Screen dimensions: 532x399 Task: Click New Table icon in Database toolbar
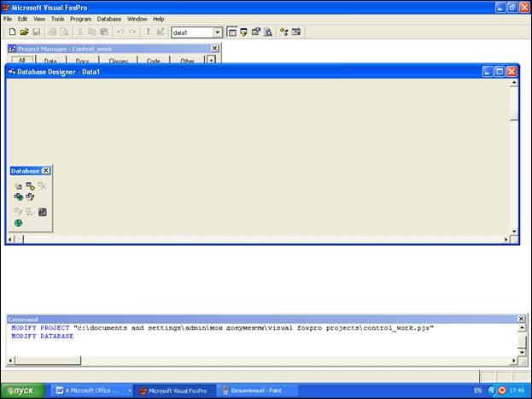[18, 186]
